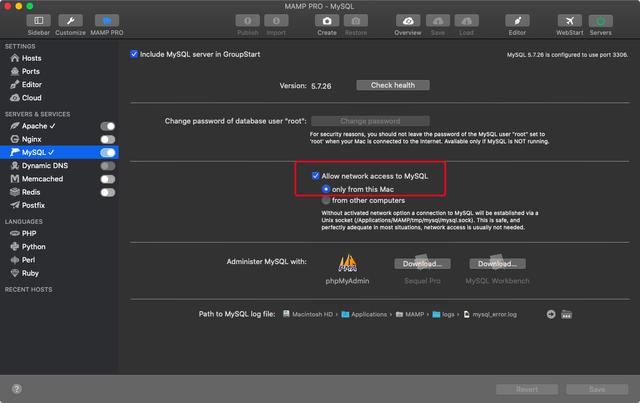
Task: Select only from this Mac radio
Action: (326, 189)
